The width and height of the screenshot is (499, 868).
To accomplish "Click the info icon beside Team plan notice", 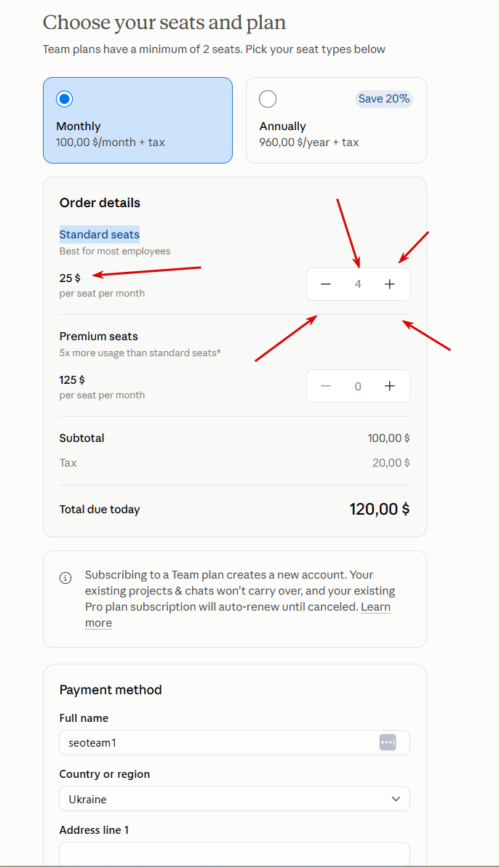I will tap(65, 578).
